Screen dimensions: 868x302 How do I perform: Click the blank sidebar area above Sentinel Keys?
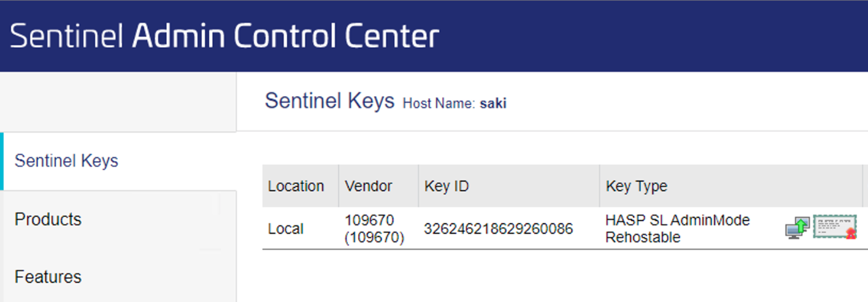pyautogui.click(x=118, y=102)
